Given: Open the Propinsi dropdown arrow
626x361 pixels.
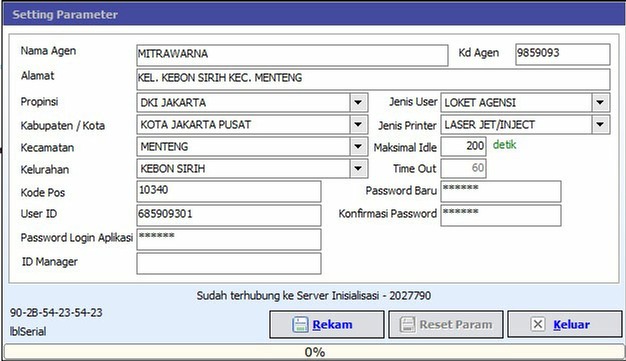Looking at the screenshot, I should coord(359,103).
